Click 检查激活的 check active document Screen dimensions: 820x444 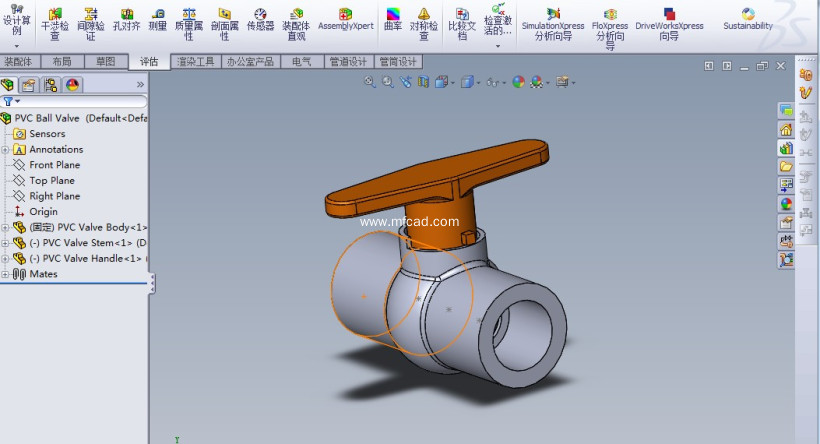point(498,20)
